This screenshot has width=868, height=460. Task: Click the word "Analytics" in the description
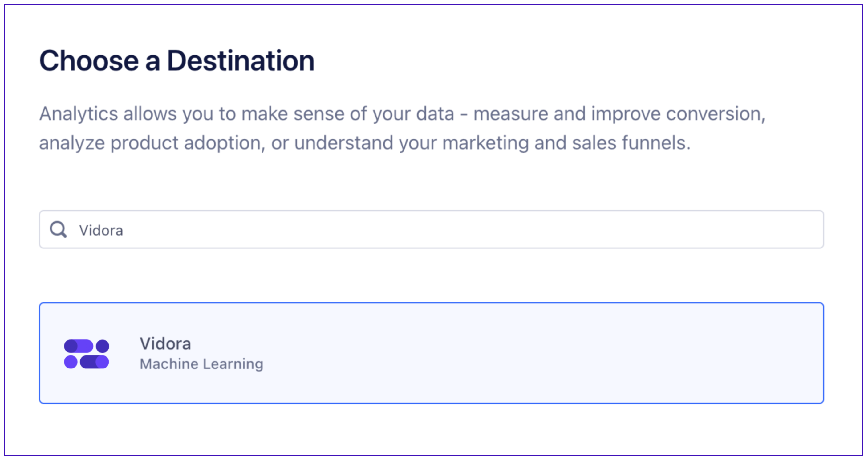tap(79, 114)
